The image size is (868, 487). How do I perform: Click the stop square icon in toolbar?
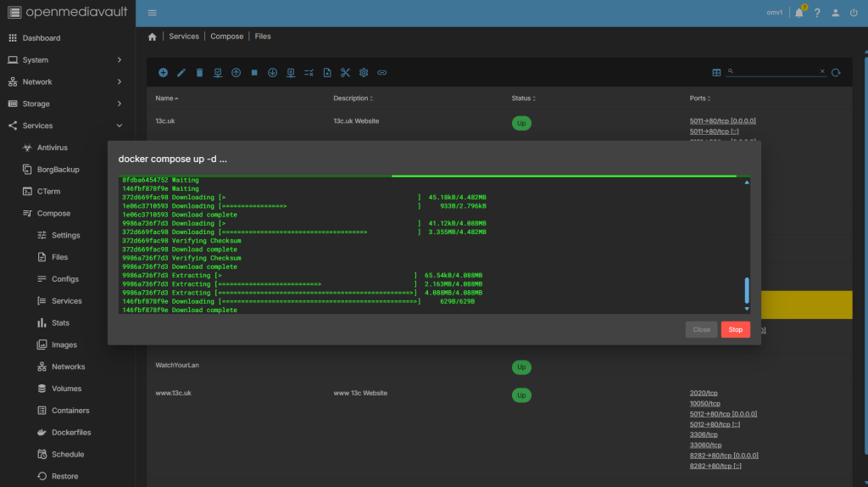tap(254, 73)
